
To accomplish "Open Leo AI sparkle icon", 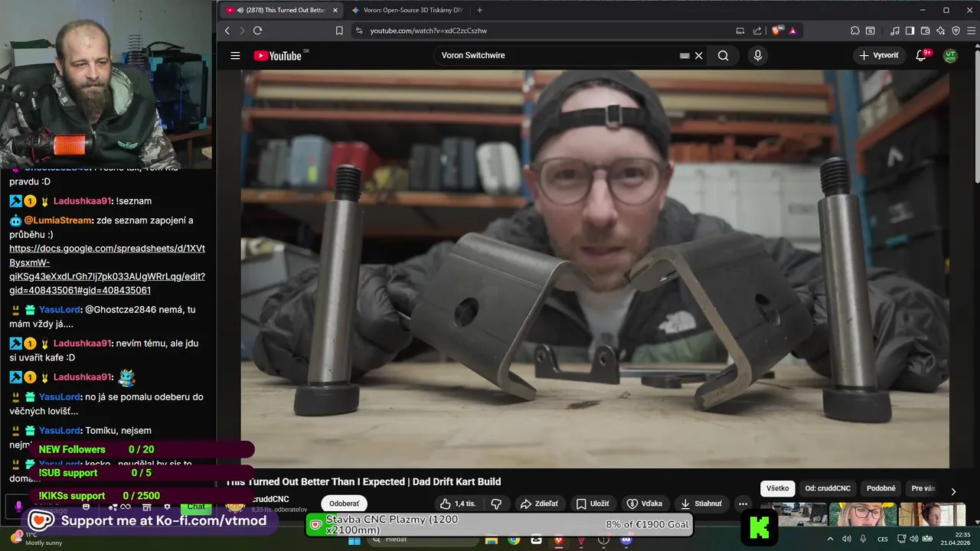I will pyautogui.click(x=940, y=31).
